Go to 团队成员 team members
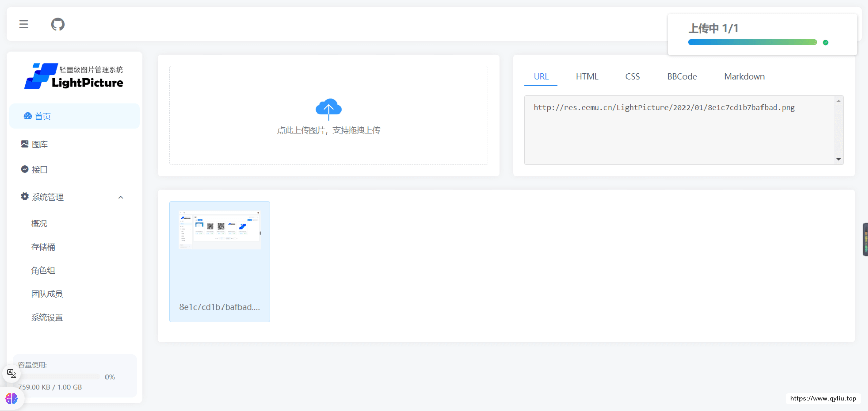868x411 pixels. [47, 294]
